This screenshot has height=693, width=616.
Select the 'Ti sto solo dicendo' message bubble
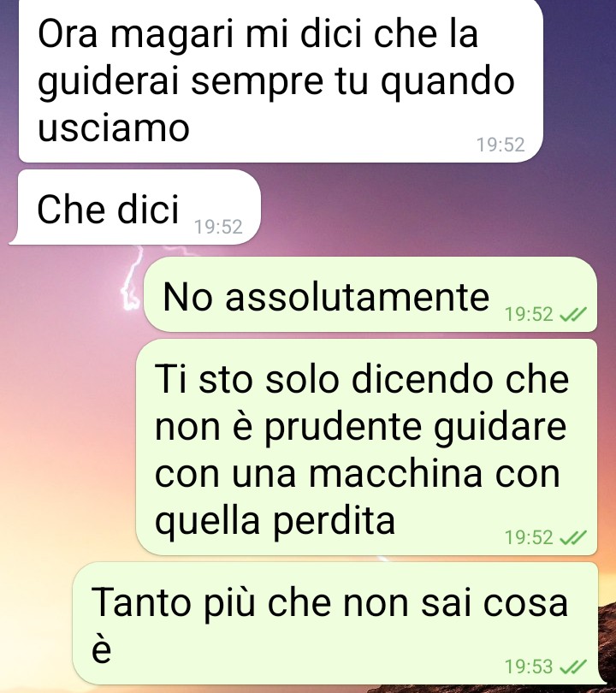pyautogui.click(x=366, y=447)
